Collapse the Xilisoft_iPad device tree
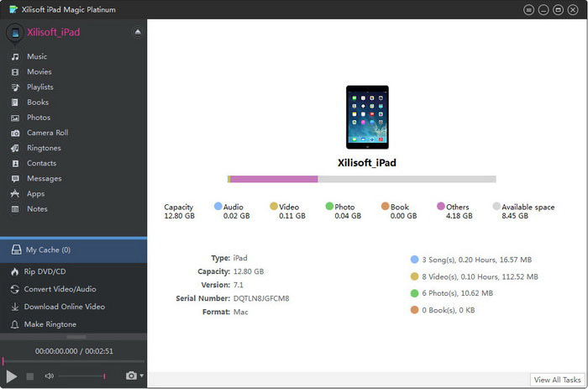This screenshot has width=588, height=389. pyautogui.click(x=138, y=32)
